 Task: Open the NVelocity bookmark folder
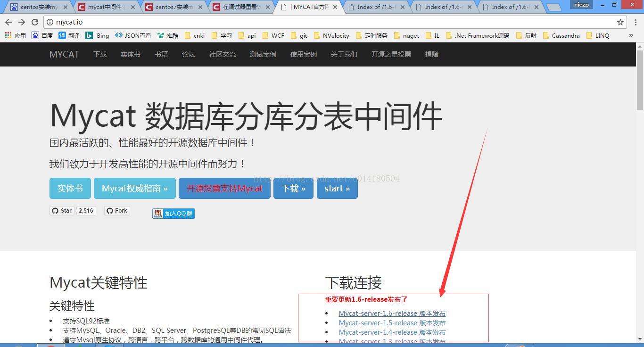click(x=331, y=35)
